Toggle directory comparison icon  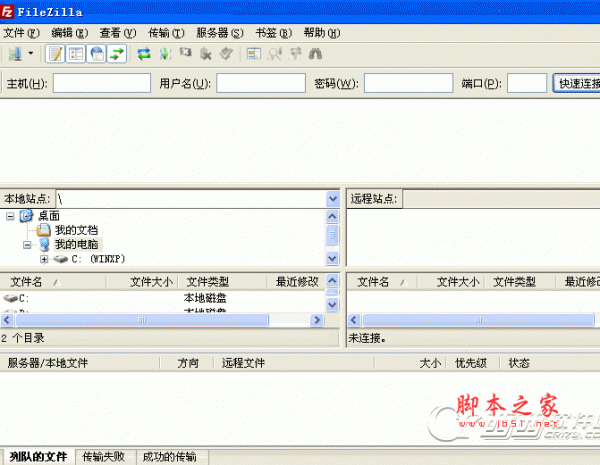(274, 54)
